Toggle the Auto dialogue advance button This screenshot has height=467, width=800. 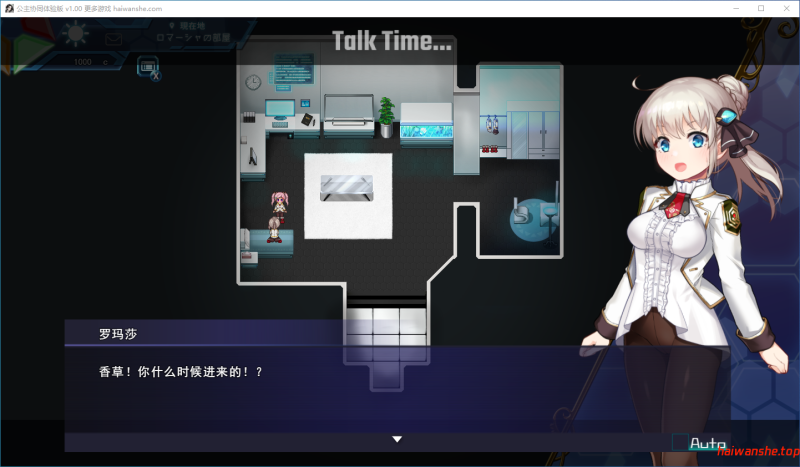click(699, 442)
